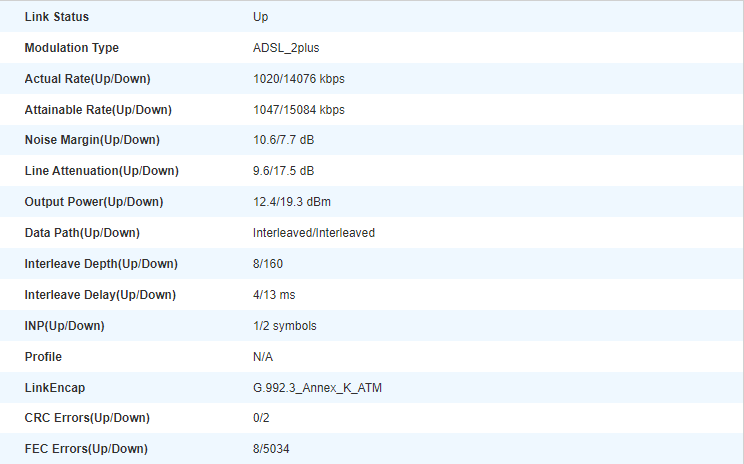Select the 'Interleave Depth(Up/Down)' label

(101, 264)
